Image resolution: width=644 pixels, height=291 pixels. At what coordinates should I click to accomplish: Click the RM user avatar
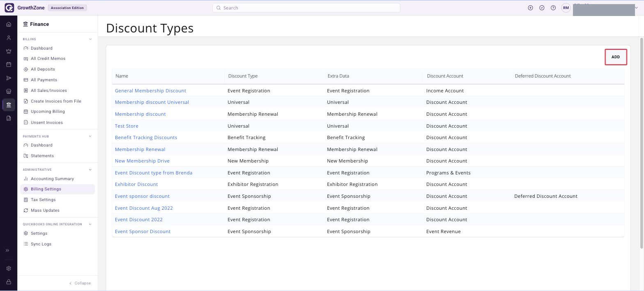pyautogui.click(x=566, y=8)
